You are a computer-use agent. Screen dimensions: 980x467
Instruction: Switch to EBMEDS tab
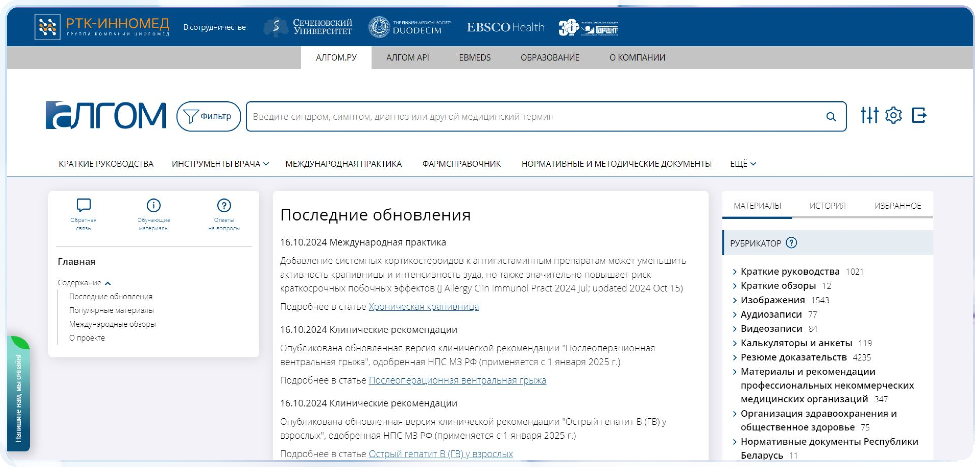pos(475,58)
